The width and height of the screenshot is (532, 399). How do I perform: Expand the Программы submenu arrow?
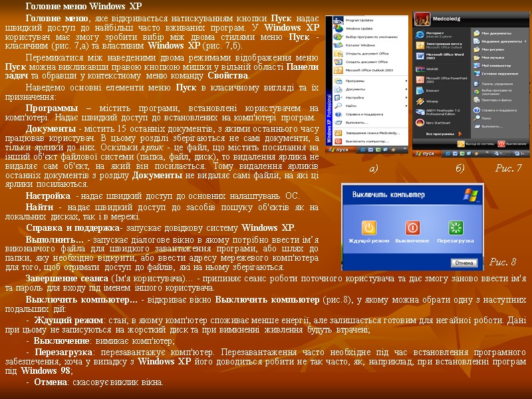(406, 82)
